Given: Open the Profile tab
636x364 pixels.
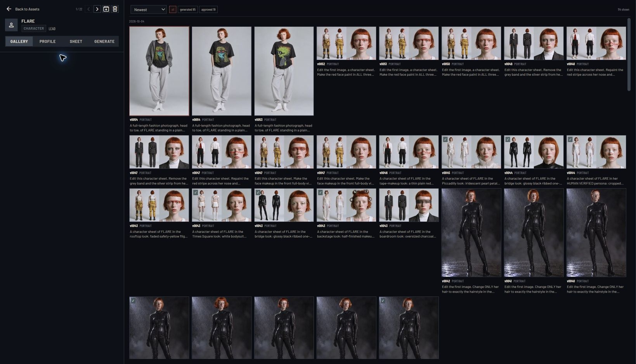Looking at the screenshot, I should (47, 42).
